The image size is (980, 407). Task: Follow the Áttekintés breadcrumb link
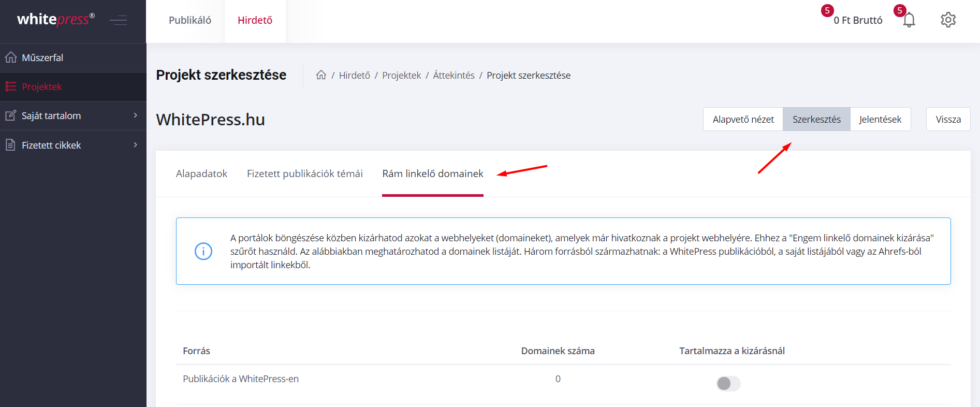coord(454,75)
